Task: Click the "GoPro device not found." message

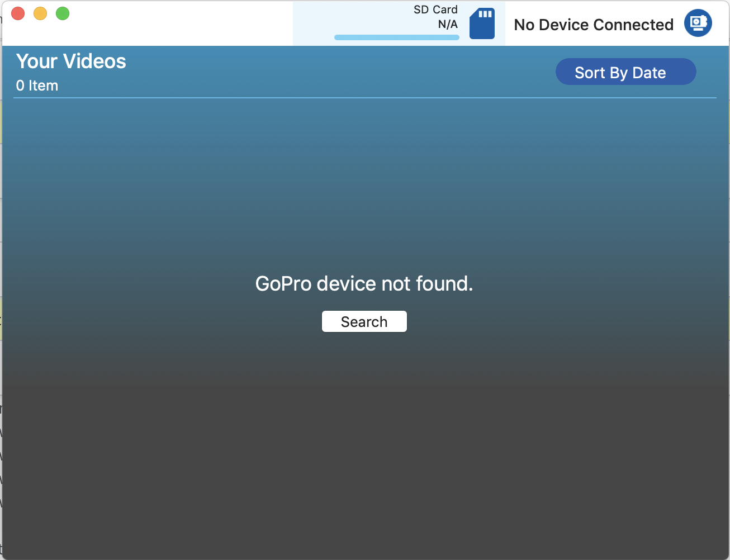Action: (x=364, y=284)
